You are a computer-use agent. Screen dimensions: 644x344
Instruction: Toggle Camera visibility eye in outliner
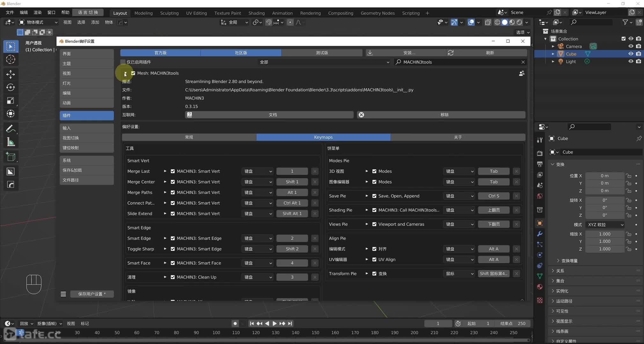(631, 46)
